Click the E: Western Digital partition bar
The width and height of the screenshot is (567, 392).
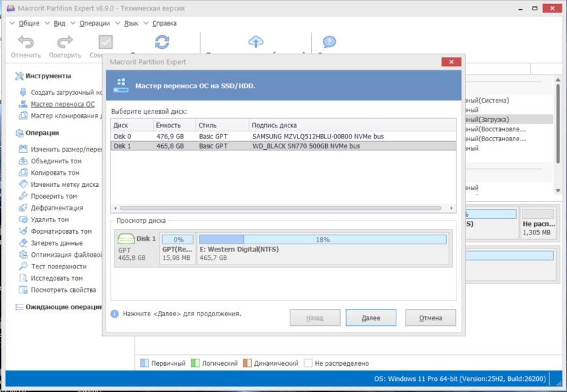point(323,249)
